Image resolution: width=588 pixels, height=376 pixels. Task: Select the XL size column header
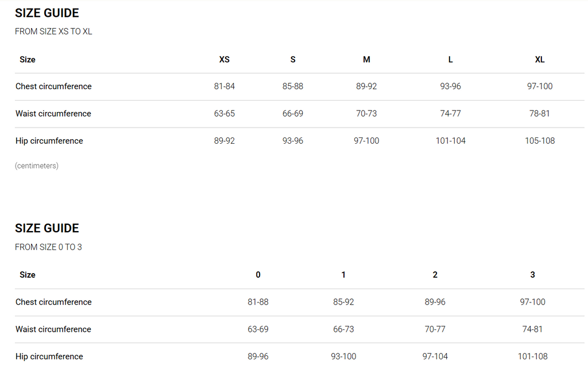539,60
